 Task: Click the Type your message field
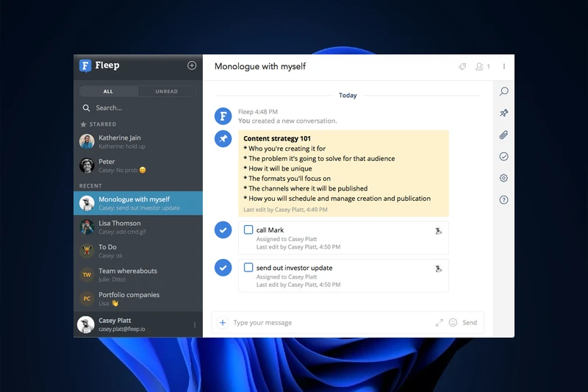tap(331, 323)
